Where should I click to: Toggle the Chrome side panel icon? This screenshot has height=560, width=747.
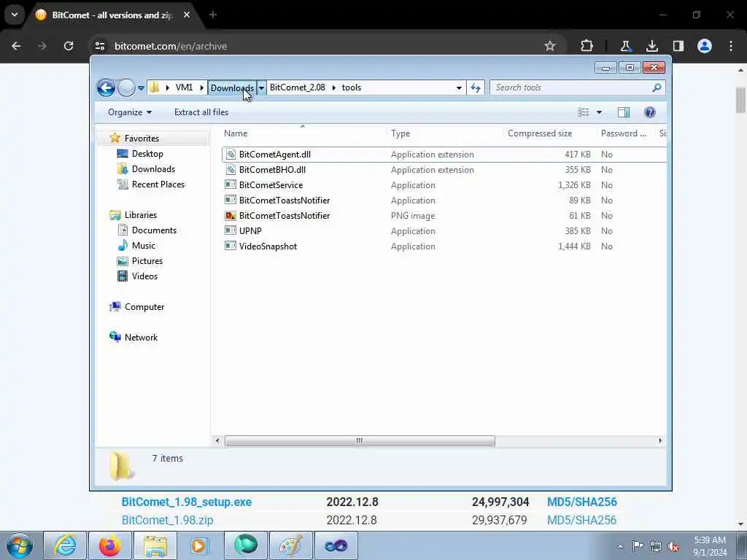coord(678,46)
